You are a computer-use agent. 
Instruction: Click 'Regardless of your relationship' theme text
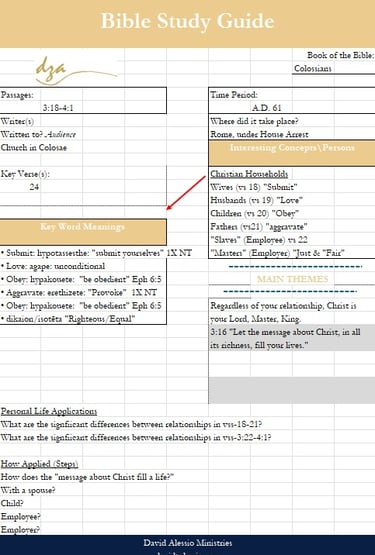coord(283,305)
